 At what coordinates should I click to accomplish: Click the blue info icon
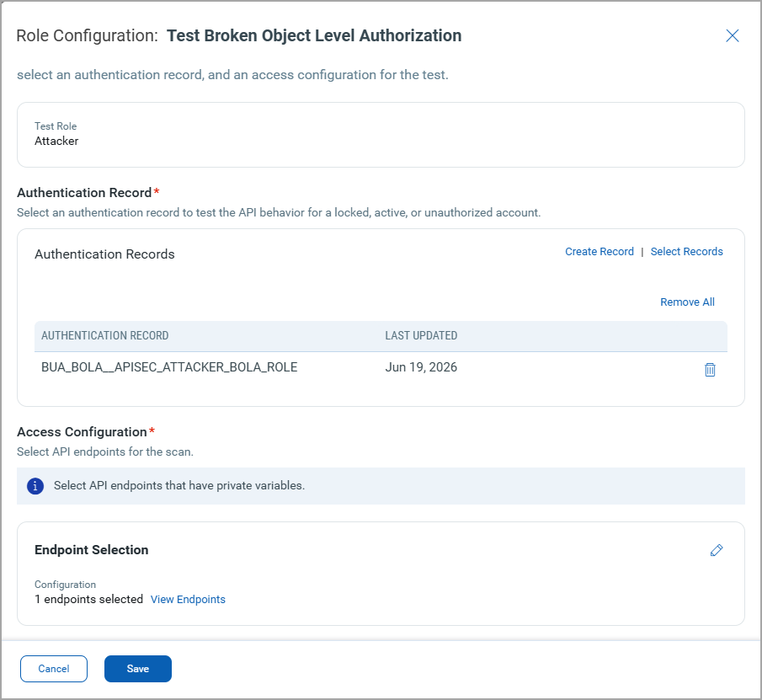pyautogui.click(x=35, y=486)
